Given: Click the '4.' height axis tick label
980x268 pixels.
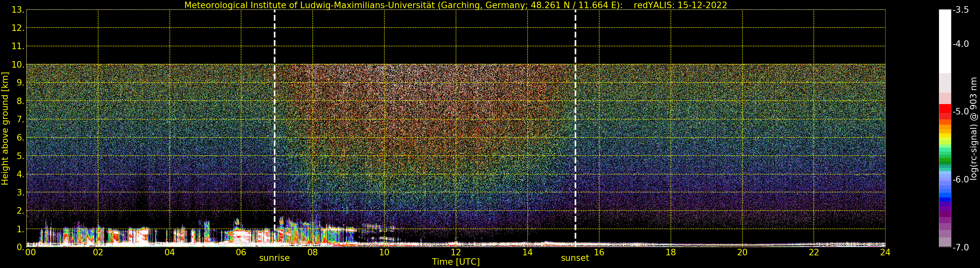Looking at the screenshot, I should pyautogui.click(x=20, y=174).
